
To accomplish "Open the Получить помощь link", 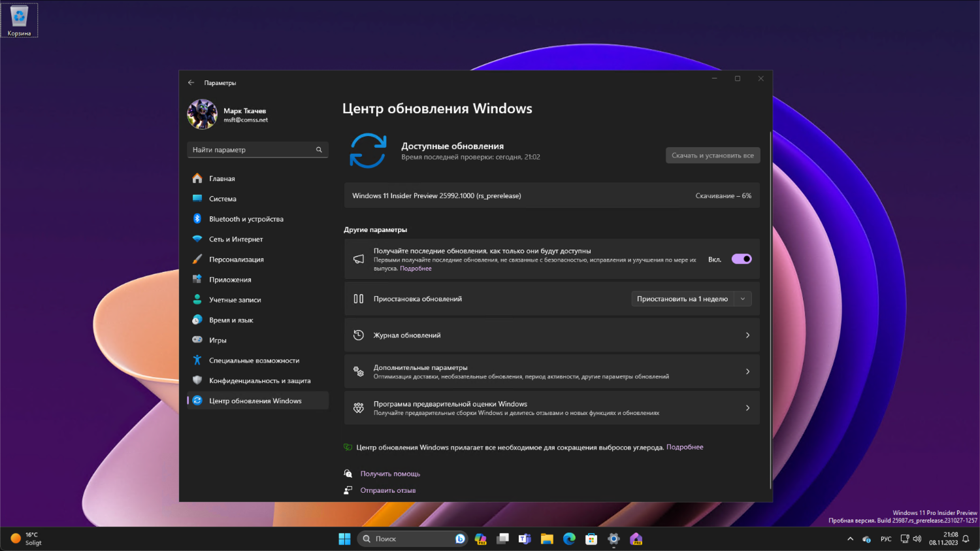I will tap(390, 473).
